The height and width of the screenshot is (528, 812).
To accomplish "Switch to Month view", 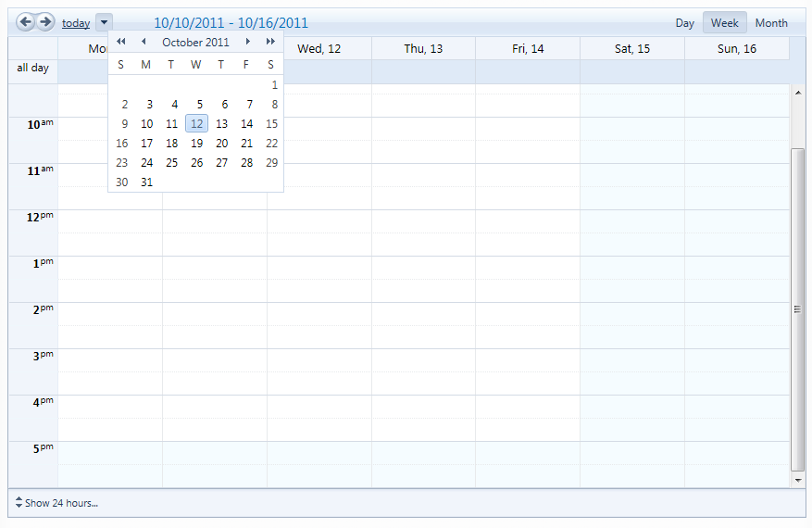I will [771, 23].
